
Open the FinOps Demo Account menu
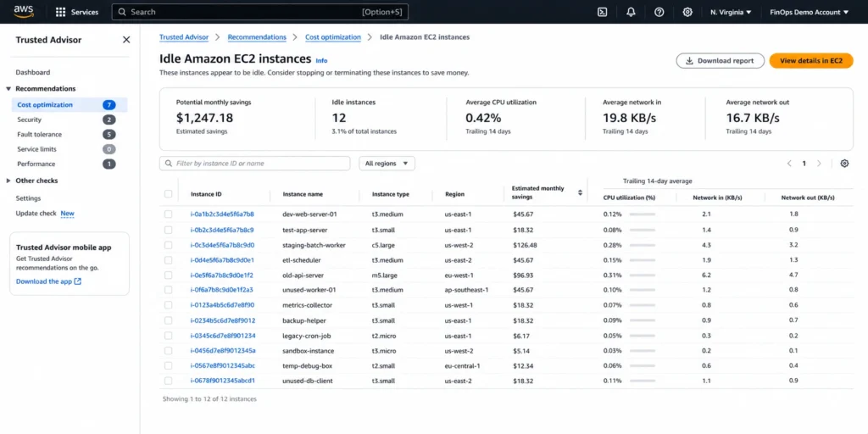coord(809,12)
